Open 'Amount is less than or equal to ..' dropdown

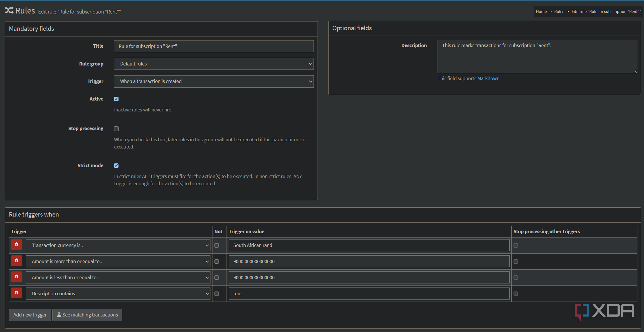tap(118, 277)
